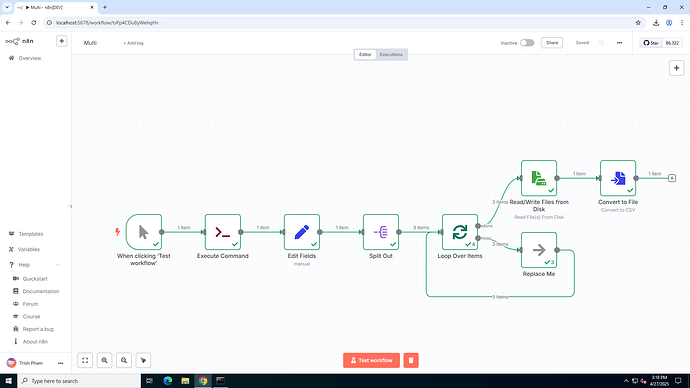Open the workflow three-dots options menu
This screenshot has width=690, height=388.
pyautogui.click(x=619, y=43)
